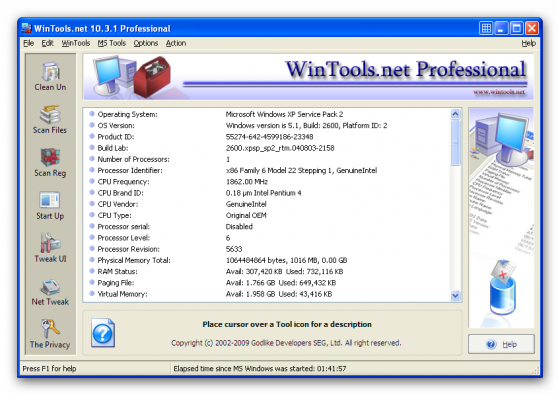Open the Tweak UI tool
Screen dimensions: 560x395
[x=50, y=248]
